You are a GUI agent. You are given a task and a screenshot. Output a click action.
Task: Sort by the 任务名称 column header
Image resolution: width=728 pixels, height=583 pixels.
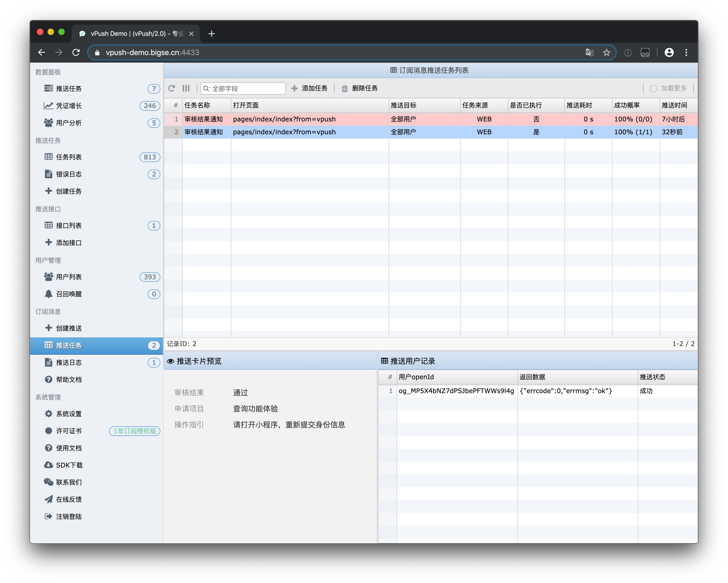coord(207,105)
